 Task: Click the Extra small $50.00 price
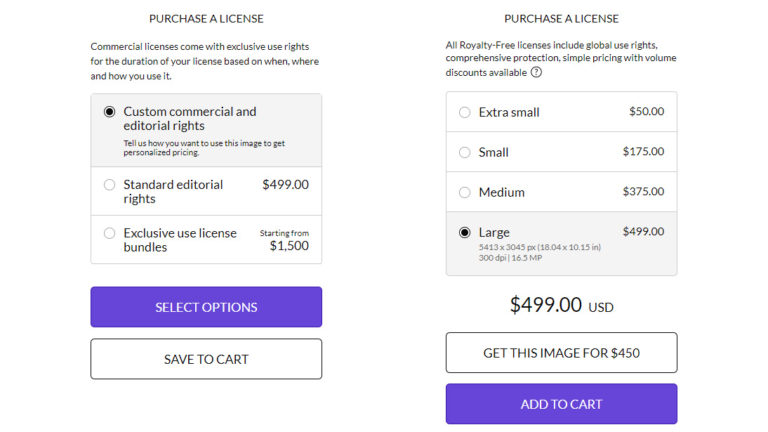point(646,112)
